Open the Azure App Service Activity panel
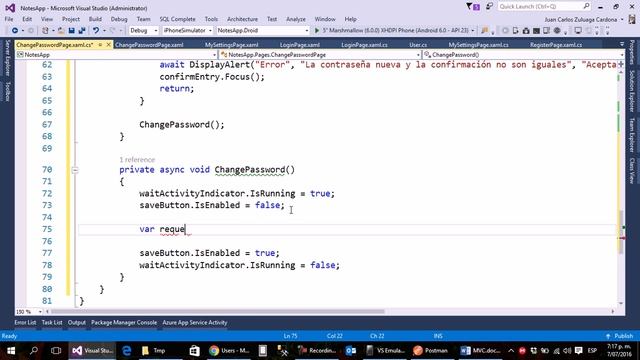640x360 pixels. [195, 322]
